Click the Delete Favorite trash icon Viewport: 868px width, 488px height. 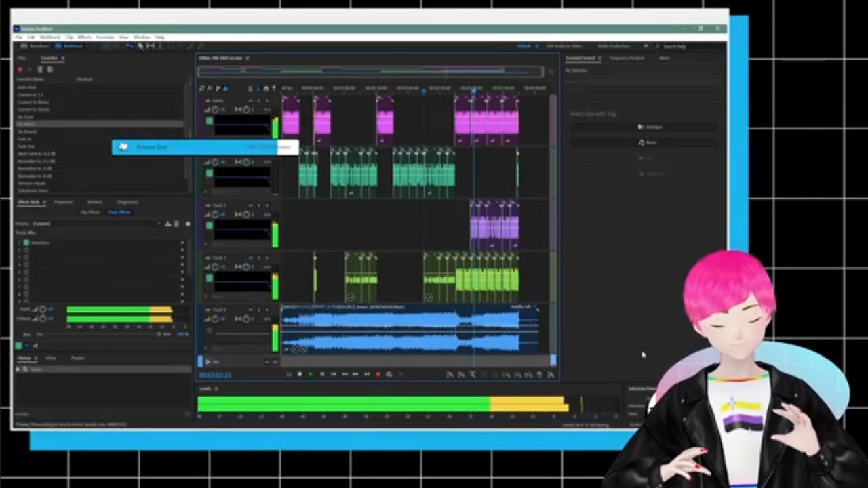pyautogui.click(x=40, y=69)
